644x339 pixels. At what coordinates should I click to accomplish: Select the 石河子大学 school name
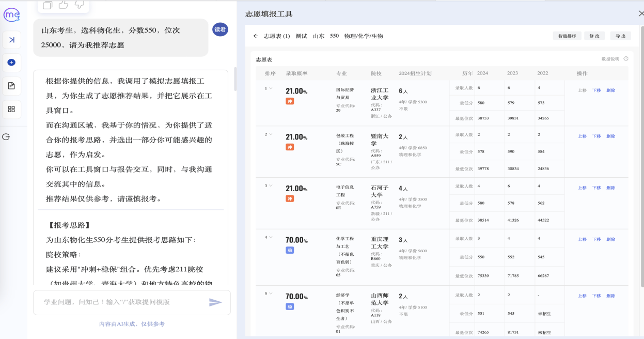click(380, 191)
